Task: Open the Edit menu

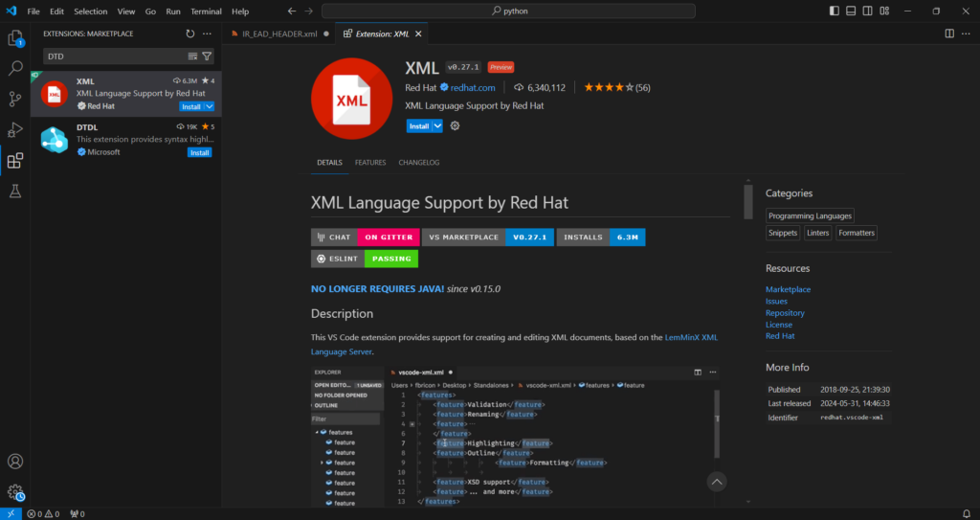Action: tap(56, 11)
